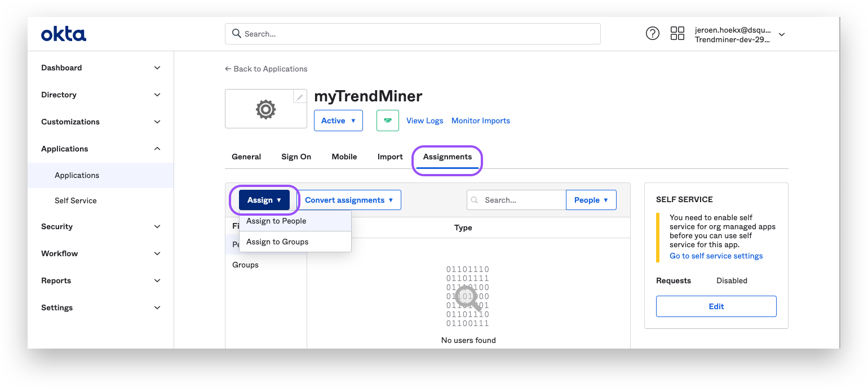This screenshot has height=388, width=868.
Task: Open the help question mark icon
Action: [652, 34]
